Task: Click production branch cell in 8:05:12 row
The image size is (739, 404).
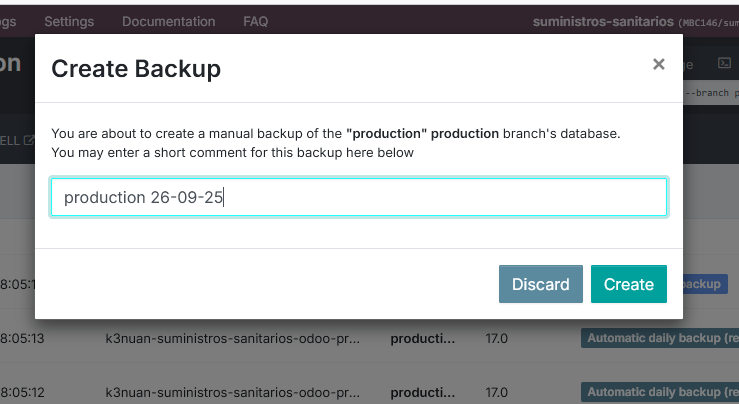Action: pyautogui.click(x=423, y=392)
